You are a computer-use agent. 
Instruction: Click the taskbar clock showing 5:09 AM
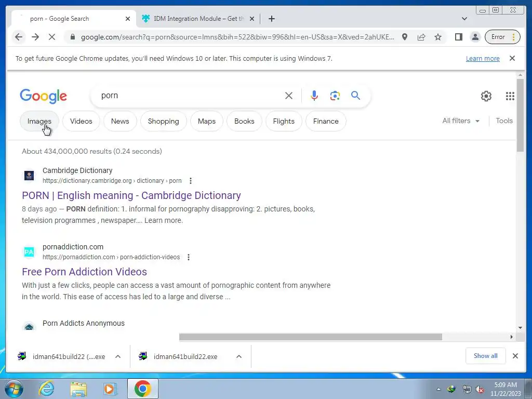tap(506, 389)
